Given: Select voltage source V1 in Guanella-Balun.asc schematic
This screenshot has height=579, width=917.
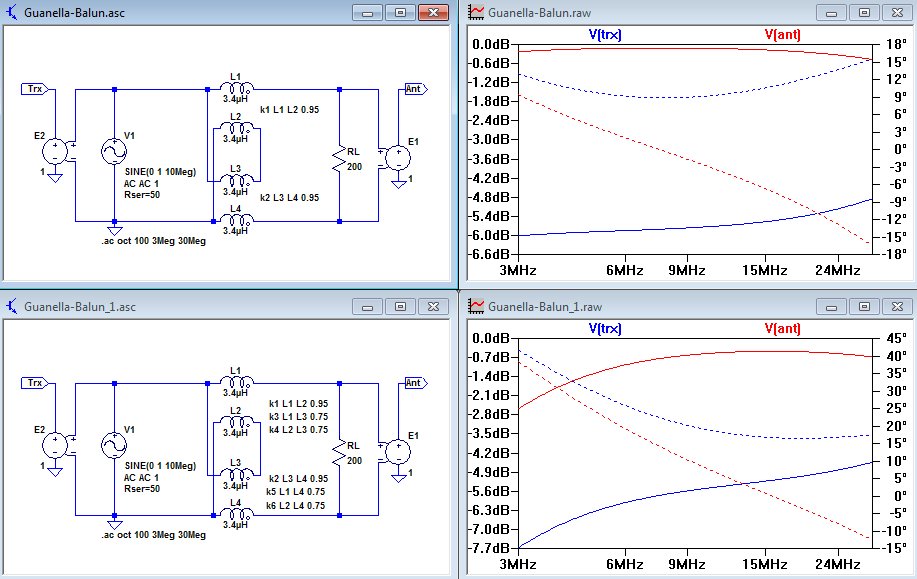Looking at the screenshot, I should (x=113, y=152).
